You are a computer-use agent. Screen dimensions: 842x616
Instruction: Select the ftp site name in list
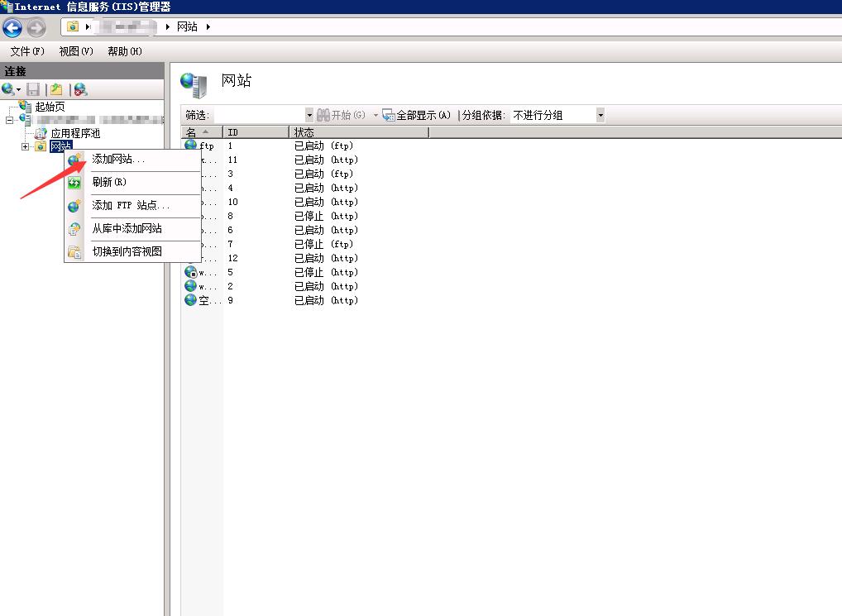pyautogui.click(x=206, y=146)
